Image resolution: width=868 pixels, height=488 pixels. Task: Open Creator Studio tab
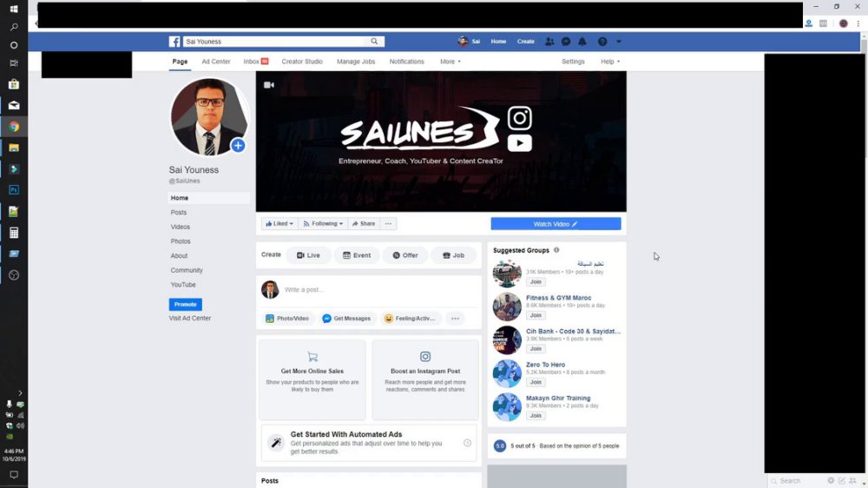pyautogui.click(x=302, y=62)
